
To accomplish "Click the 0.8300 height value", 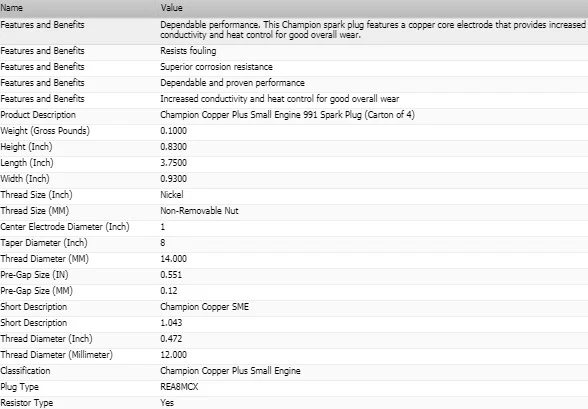I will [173, 147].
